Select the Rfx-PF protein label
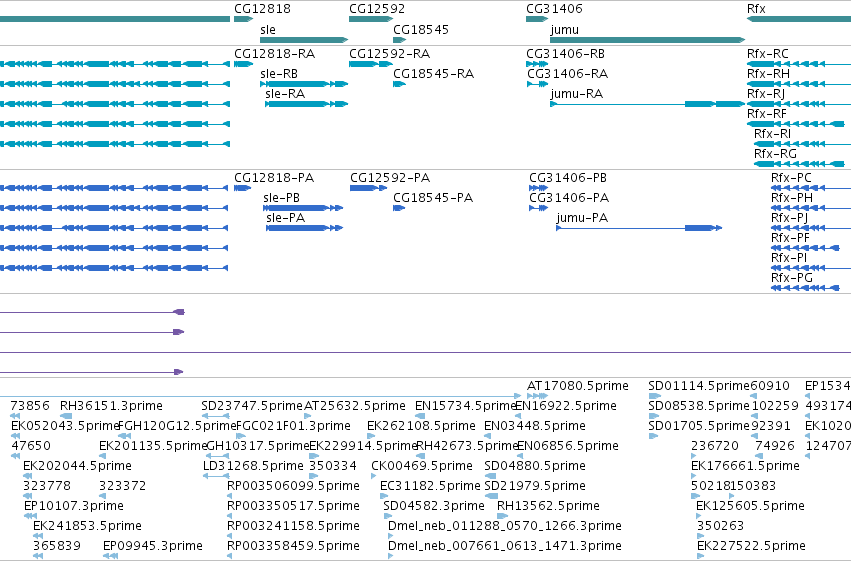 click(x=790, y=238)
